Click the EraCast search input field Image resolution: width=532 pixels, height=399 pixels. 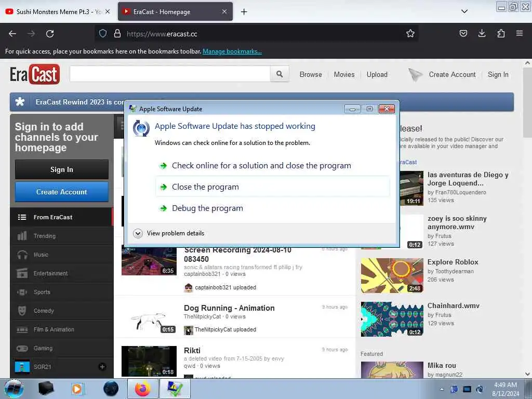pos(170,74)
